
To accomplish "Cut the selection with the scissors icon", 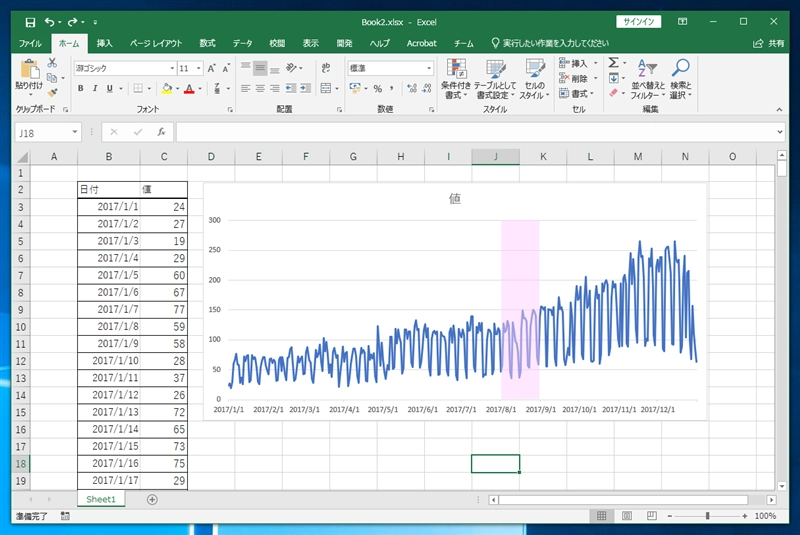I will click(x=52, y=63).
